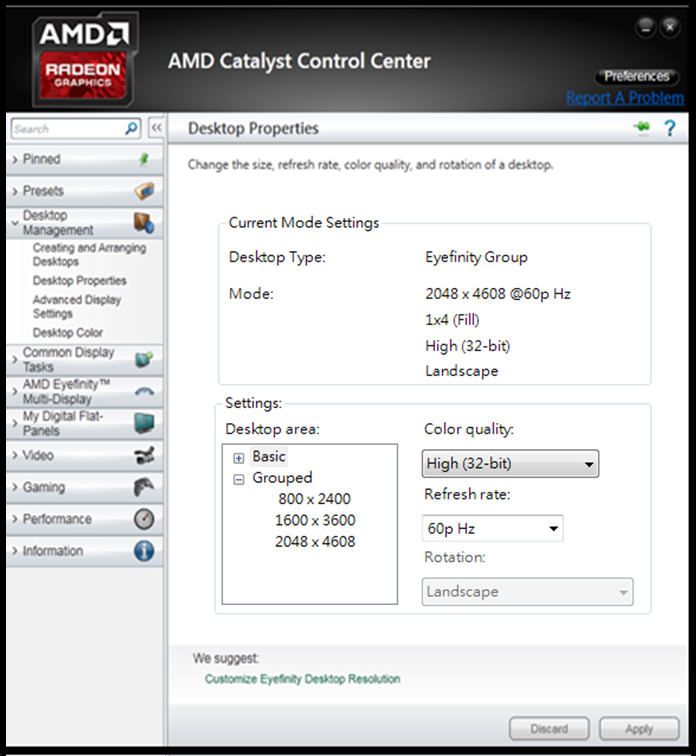Viewport: 696px width, 756px height.
Task: Select the Grouped tree item label
Action: coord(282,478)
